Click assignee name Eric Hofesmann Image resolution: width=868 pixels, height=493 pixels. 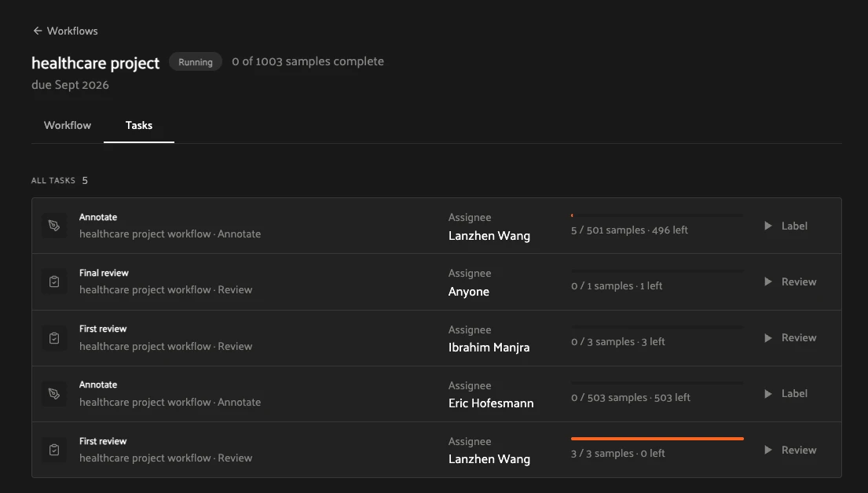click(491, 403)
